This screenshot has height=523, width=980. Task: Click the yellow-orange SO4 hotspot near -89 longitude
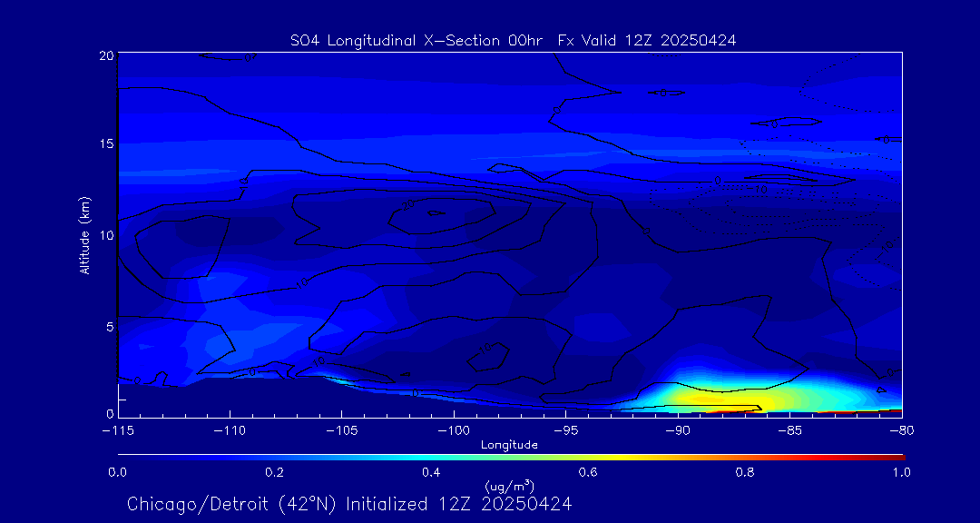point(703,400)
